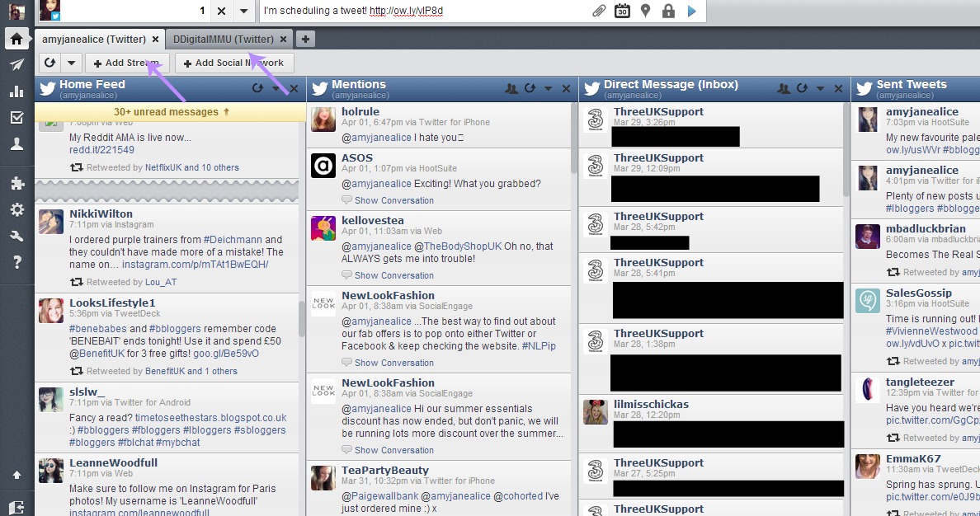Open the Help question mark icon

[x=16, y=262]
